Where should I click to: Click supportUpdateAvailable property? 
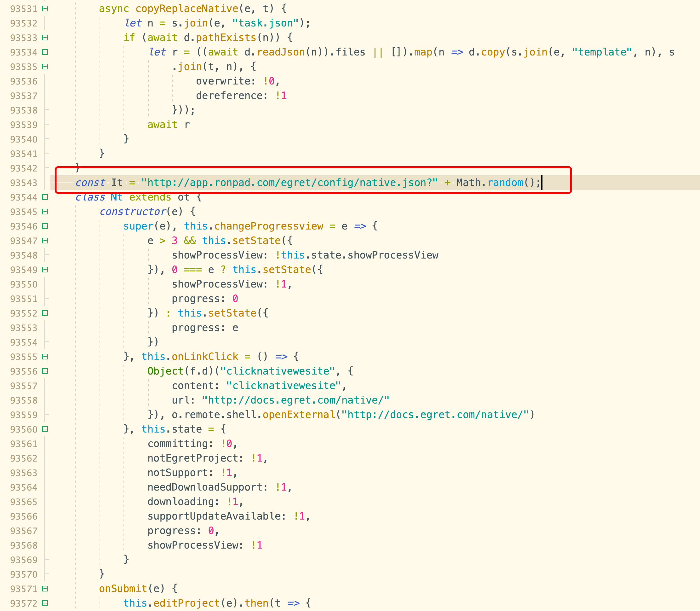coord(214,516)
